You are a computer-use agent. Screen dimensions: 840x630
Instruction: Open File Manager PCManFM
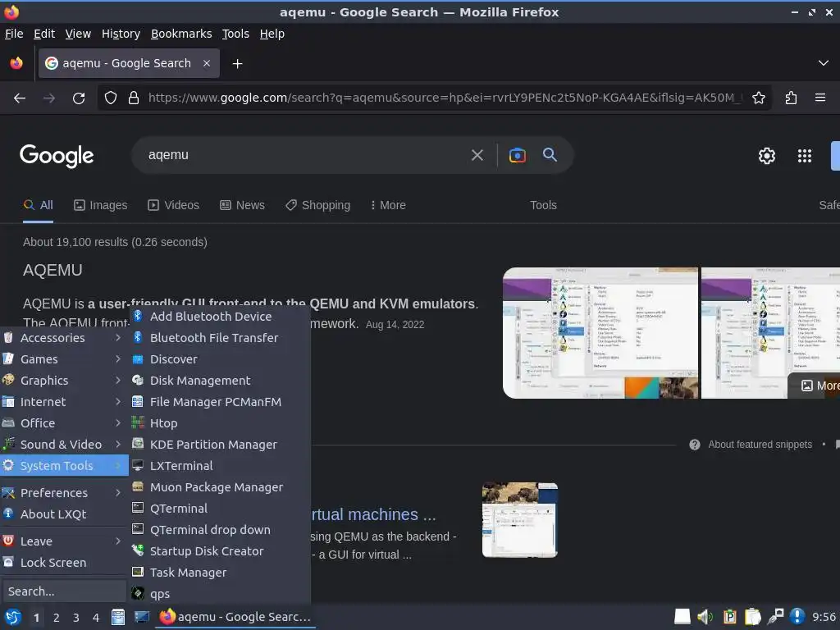point(220,402)
